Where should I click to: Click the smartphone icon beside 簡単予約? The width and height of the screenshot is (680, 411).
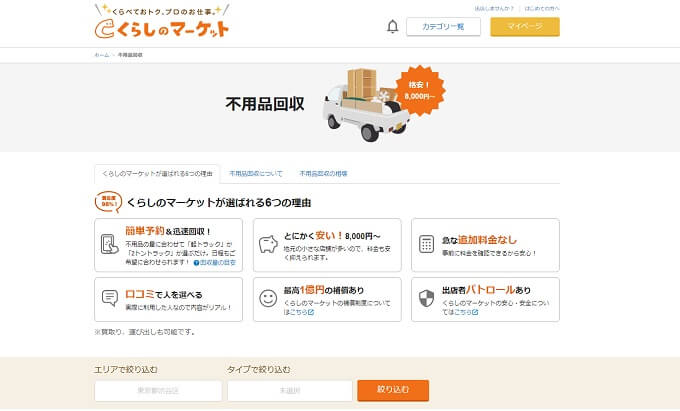109,244
